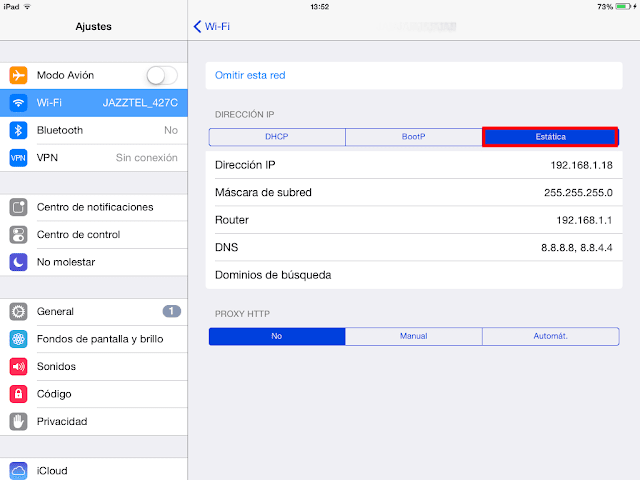
Task: Tap Omitir esta red
Action: [414, 76]
